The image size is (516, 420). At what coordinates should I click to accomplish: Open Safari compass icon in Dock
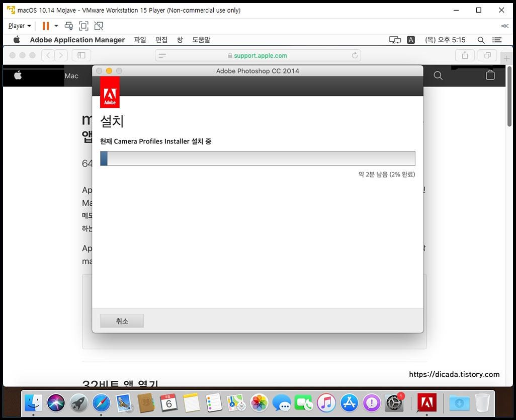click(x=101, y=403)
